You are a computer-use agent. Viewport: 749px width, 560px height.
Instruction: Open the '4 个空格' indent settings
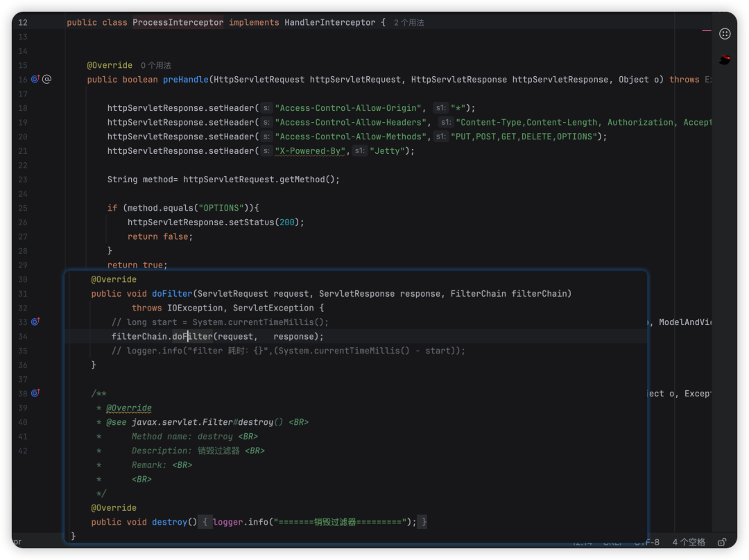[688, 542]
